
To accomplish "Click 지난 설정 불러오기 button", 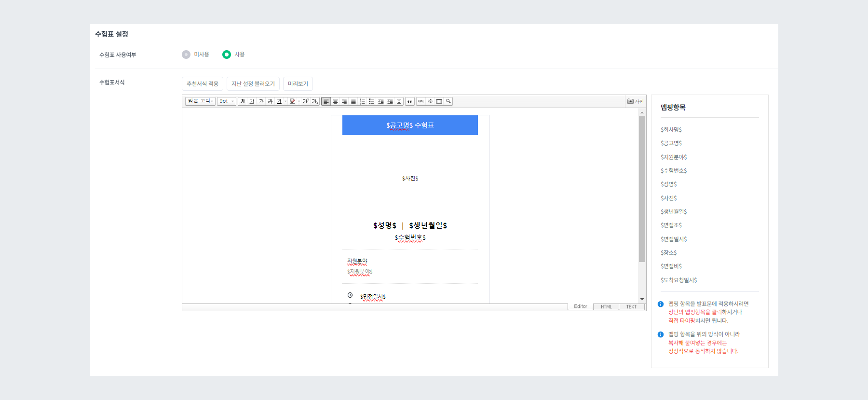I will (x=253, y=83).
